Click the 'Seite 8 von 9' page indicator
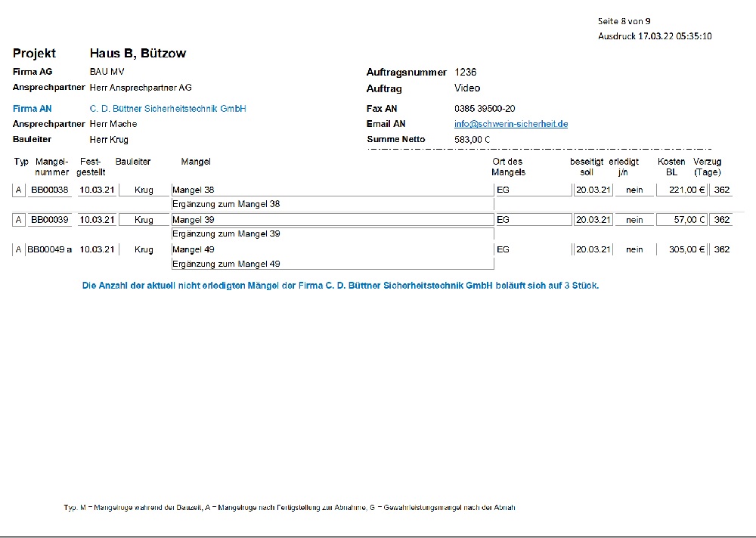Image resolution: width=756 pixels, height=538 pixels. click(x=624, y=21)
